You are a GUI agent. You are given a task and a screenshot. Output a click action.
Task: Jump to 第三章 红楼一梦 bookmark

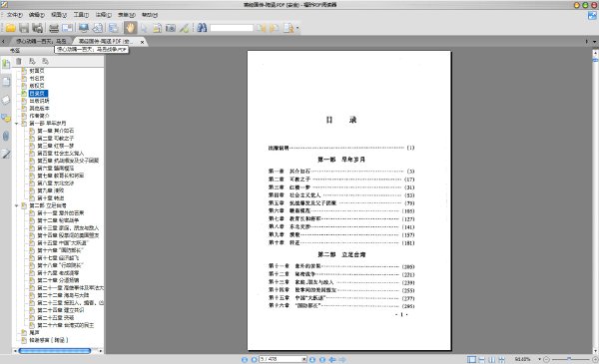55,146
